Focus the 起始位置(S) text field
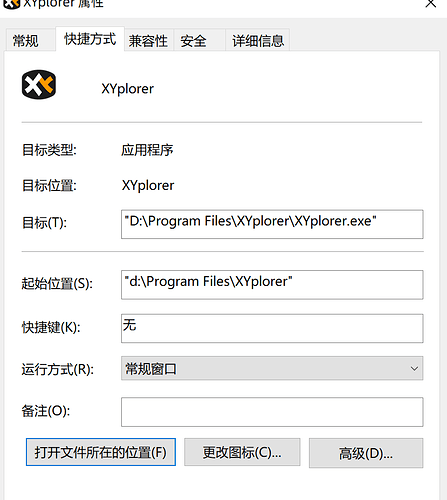Image resolution: width=447 pixels, height=500 pixels. point(272,285)
